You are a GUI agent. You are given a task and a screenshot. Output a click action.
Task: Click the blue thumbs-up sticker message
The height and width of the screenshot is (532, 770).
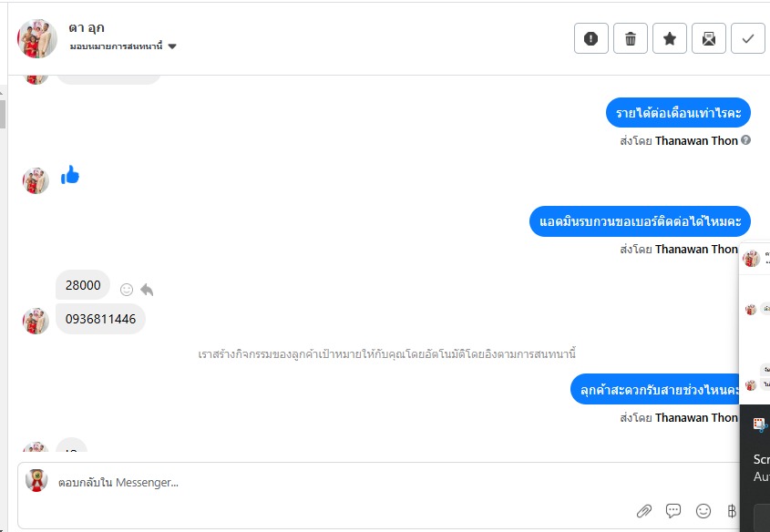coord(70,175)
